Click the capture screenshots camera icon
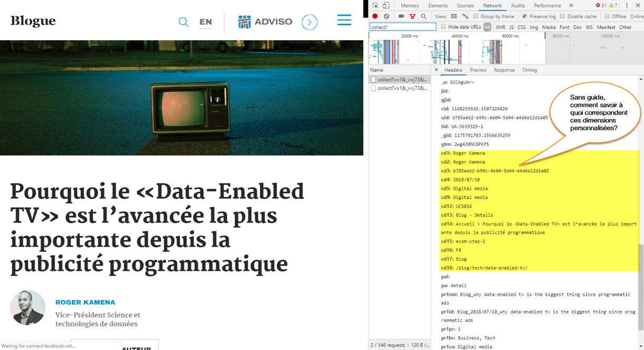 pos(401,16)
